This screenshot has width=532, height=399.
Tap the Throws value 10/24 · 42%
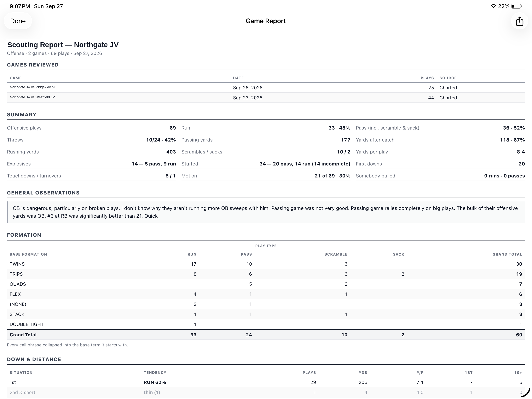click(x=161, y=140)
